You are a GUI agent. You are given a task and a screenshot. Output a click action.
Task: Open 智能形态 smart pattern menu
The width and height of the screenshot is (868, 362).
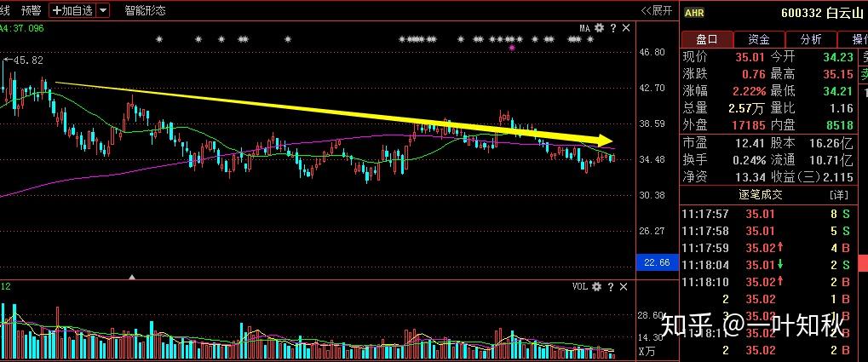pos(145,10)
